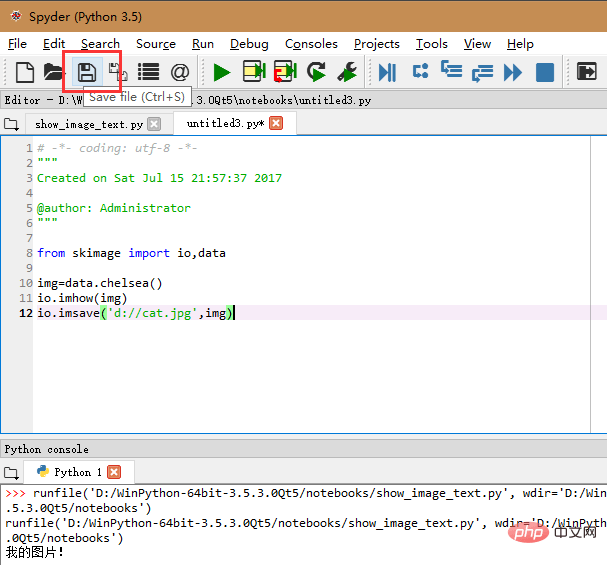The image size is (607, 565).
Task: Open the Run menu
Action: click(x=203, y=44)
